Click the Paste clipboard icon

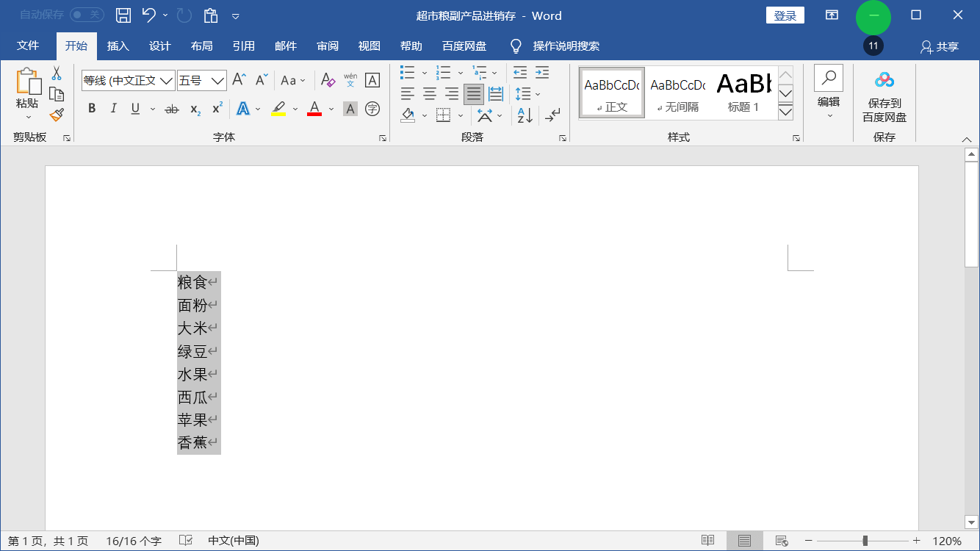tap(28, 82)
